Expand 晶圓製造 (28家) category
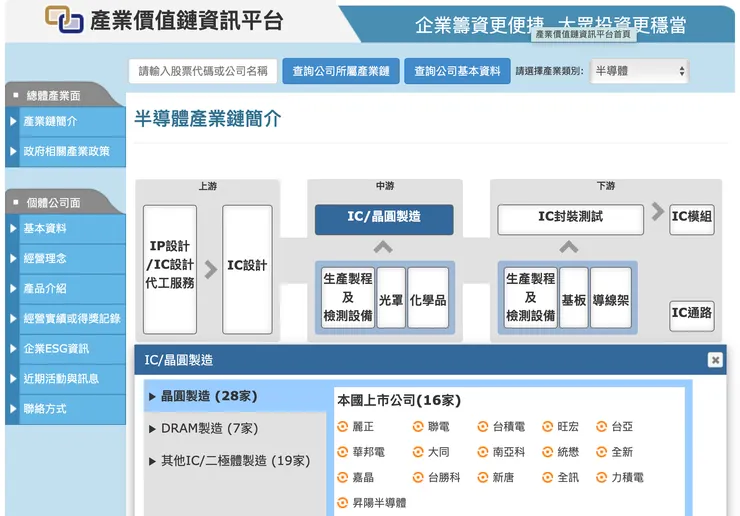This screenshot has height=516, width=740. [x=235, y=396]
